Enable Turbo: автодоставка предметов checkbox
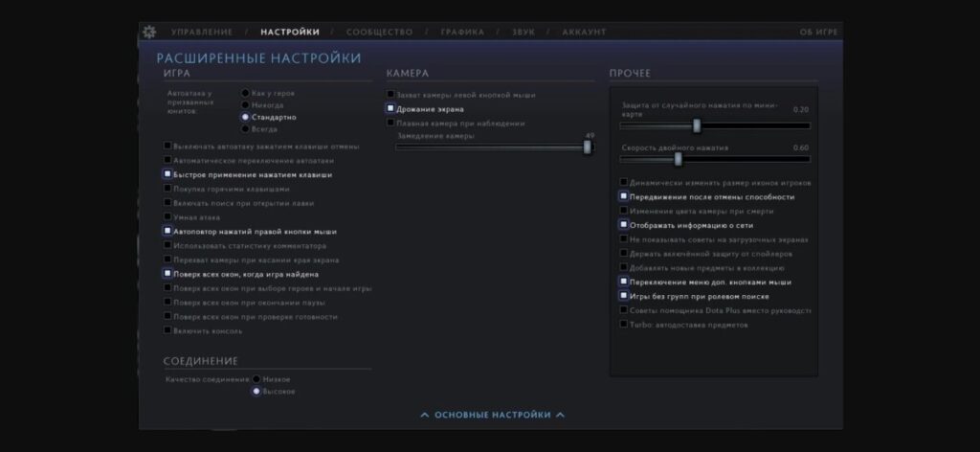The width and height of the screenshot is (980, 452). pyautogui.click(x=624, y=325)
